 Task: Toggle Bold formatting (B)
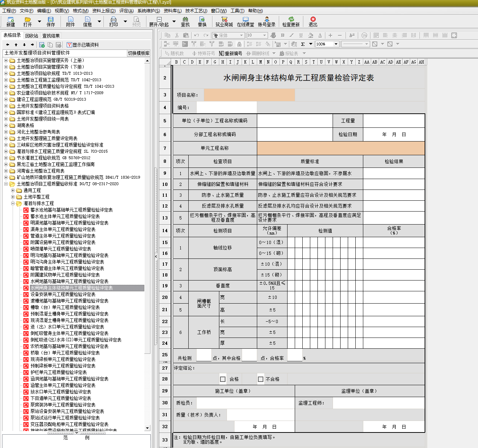(282, 35)
